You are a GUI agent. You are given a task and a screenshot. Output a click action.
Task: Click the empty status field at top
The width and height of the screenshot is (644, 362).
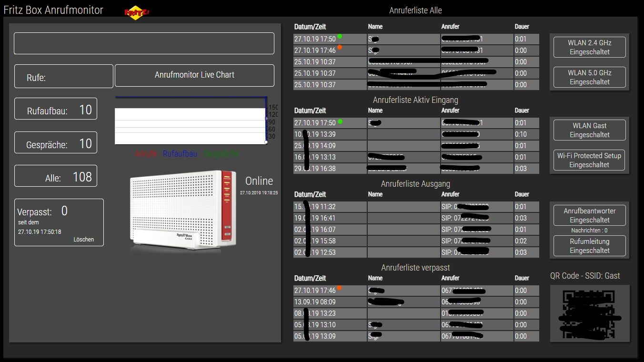click(x=144, y=43)
